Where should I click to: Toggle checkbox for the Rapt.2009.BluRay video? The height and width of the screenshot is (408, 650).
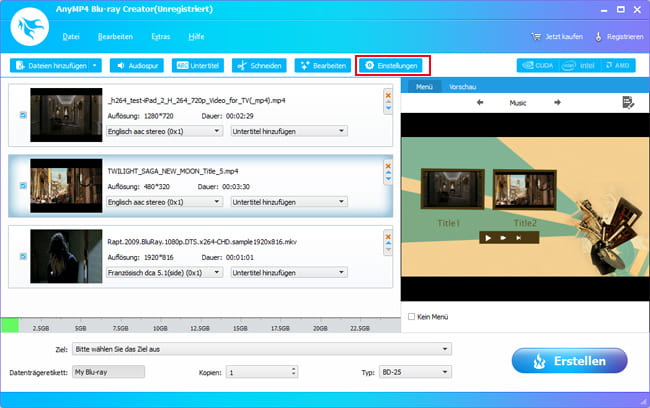(23, 256)
